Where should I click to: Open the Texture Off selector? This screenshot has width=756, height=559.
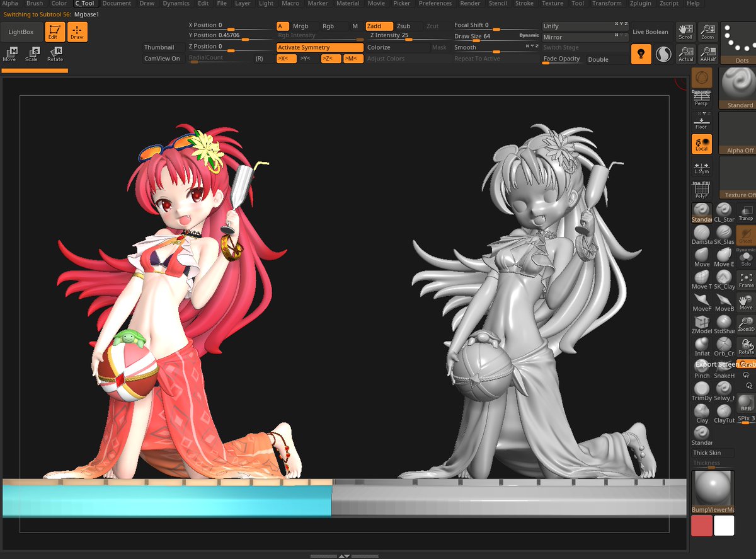739,178
